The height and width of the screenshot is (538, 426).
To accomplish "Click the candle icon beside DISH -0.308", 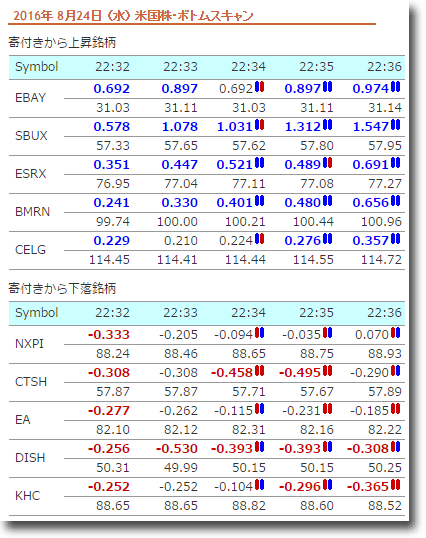I will [395, 447].
